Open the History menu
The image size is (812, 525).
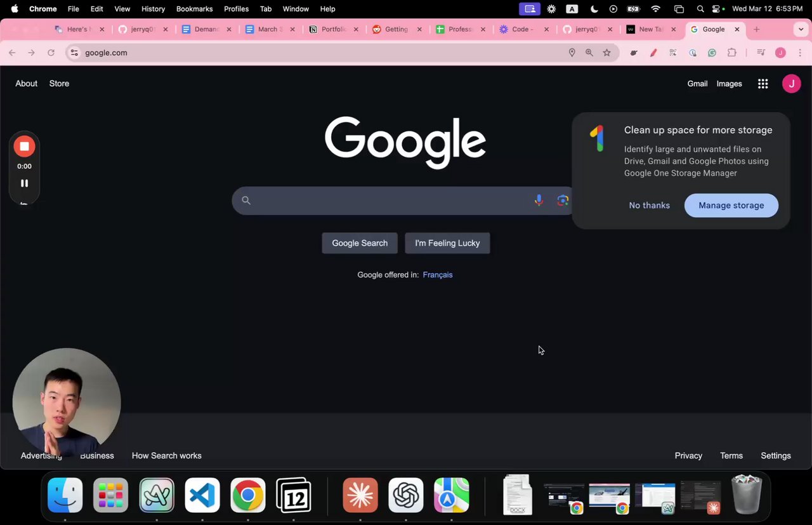[153, 9]
